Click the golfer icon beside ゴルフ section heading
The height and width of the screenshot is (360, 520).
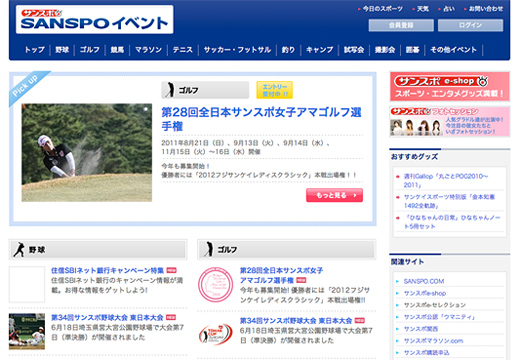click(x=209, y=249)
